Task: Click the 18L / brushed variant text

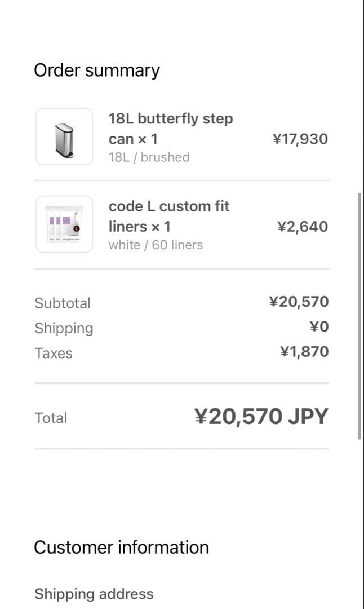Action: [149, 157]
